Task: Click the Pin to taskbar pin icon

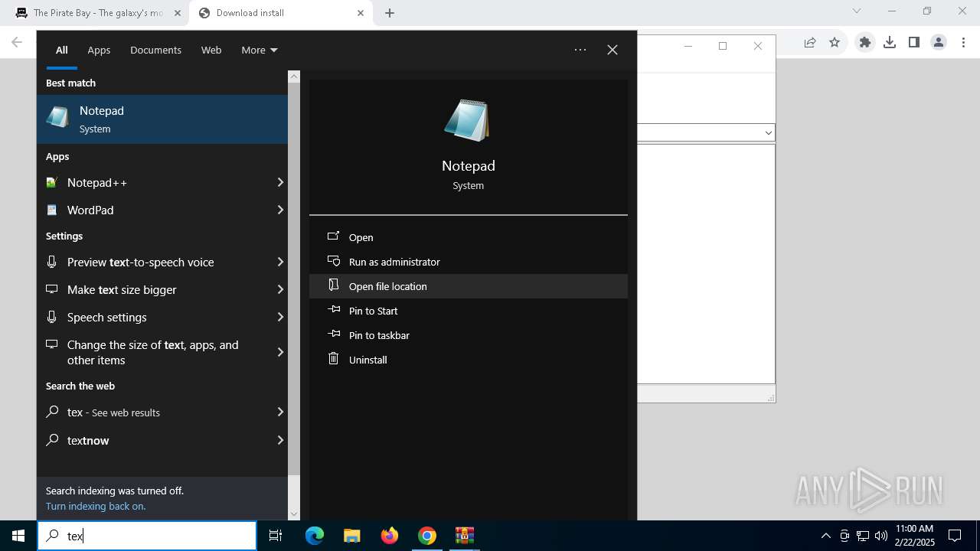Action: [x=333, y=334]
